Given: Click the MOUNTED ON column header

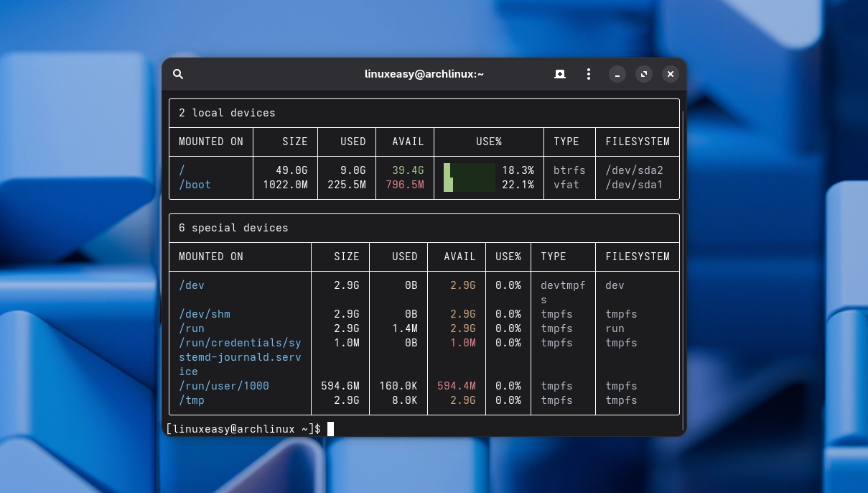Looking at the screenshot, I should pos(210,142).
